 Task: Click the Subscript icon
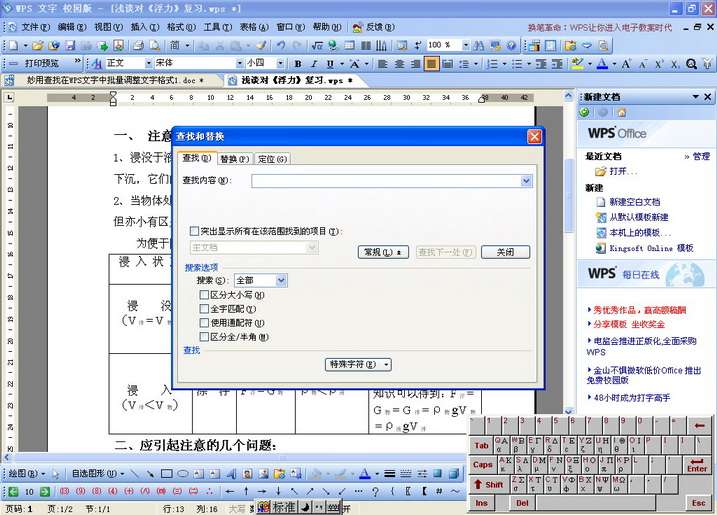pos(675,64)
